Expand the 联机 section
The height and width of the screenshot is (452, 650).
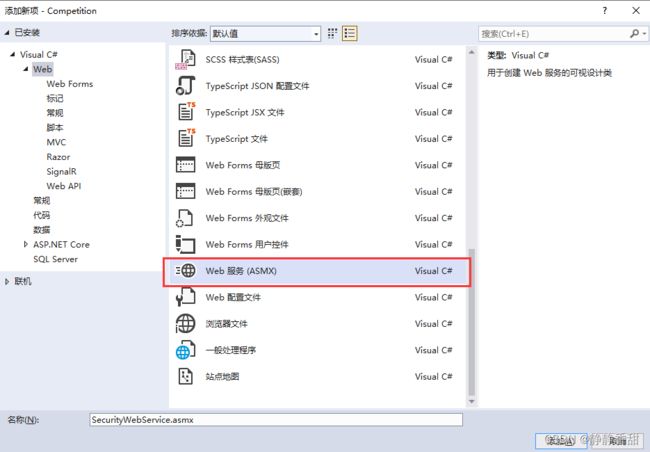coord(7,281)
